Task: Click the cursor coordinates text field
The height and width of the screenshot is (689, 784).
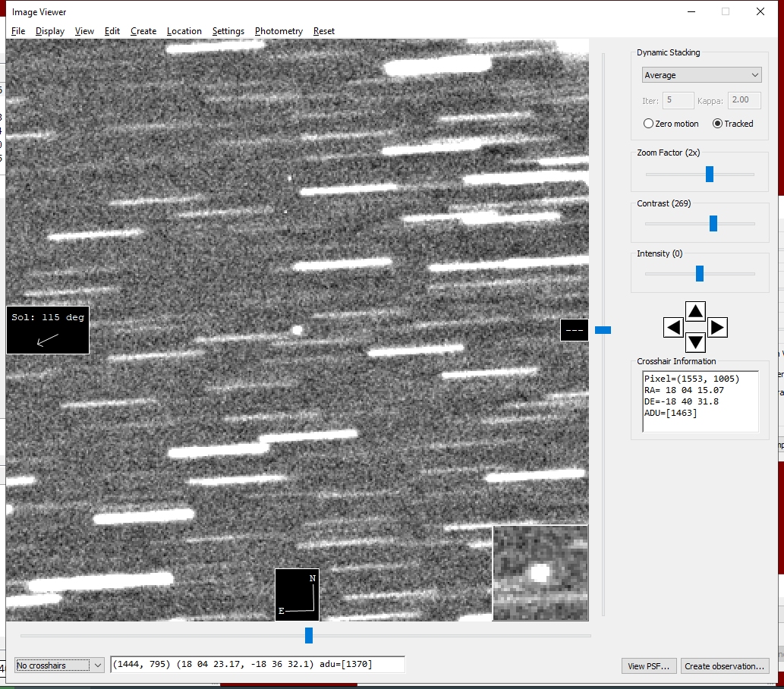Action: [257, 665]
